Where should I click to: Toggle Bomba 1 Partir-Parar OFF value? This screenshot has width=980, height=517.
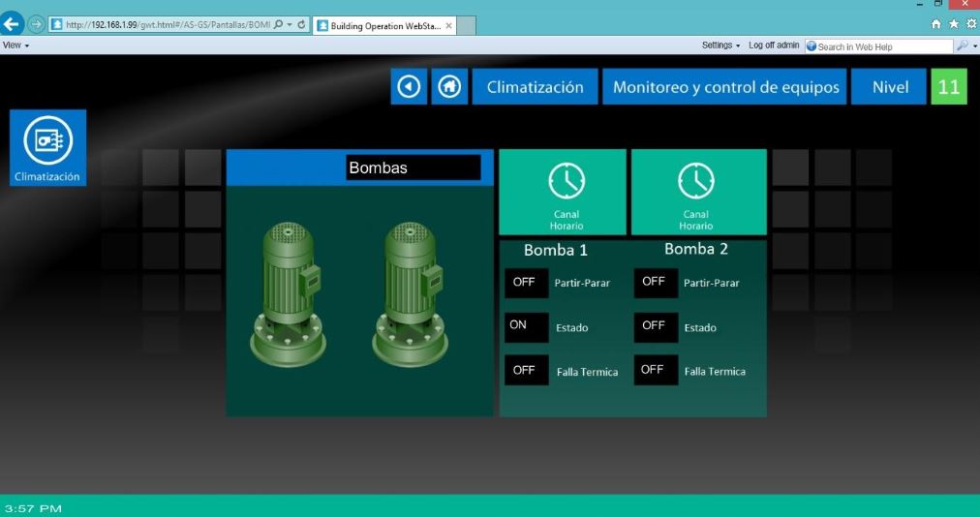(526, 283)
